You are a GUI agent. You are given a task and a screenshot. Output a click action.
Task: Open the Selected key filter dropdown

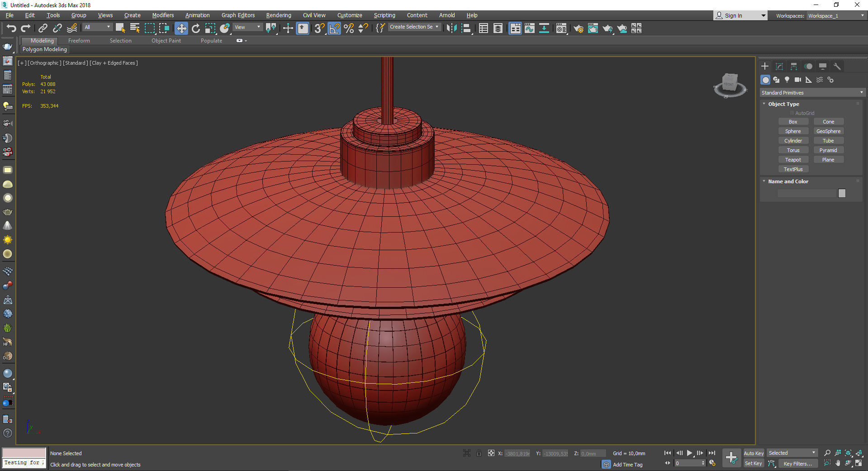point(792,453)
